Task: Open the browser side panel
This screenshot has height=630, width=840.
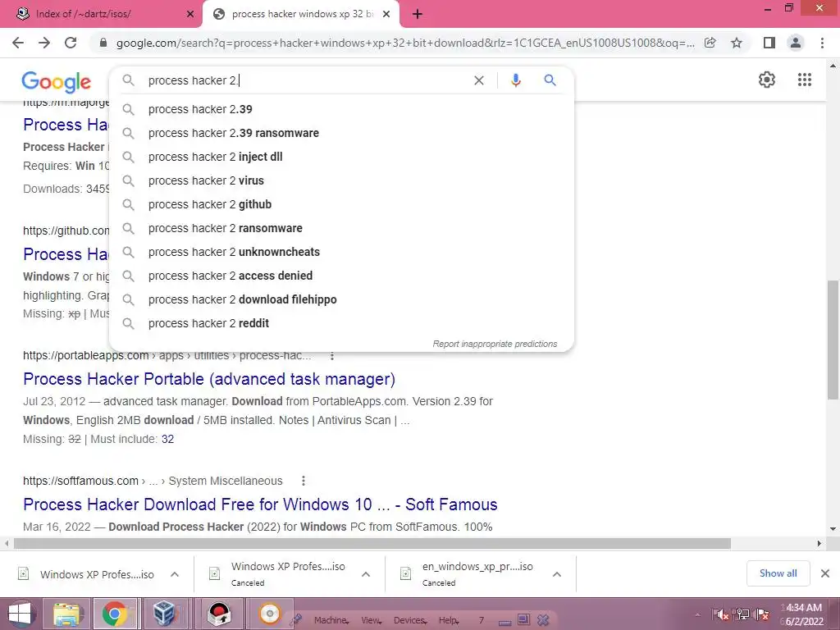Action: pos(769,43)
